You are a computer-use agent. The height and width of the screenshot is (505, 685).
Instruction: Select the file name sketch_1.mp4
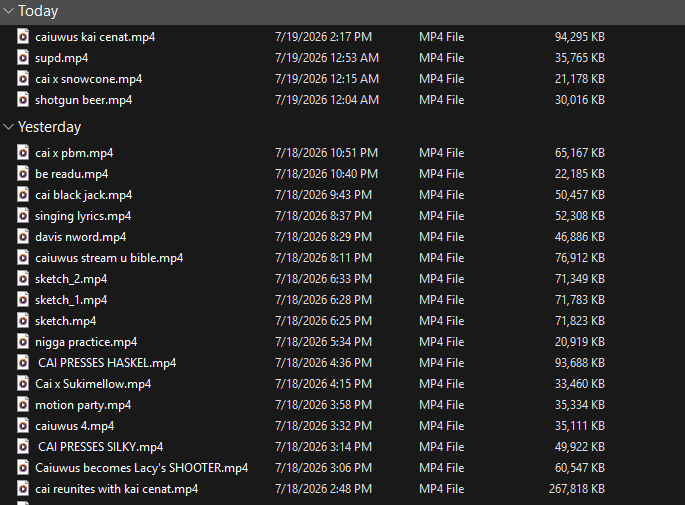point(71,300)
